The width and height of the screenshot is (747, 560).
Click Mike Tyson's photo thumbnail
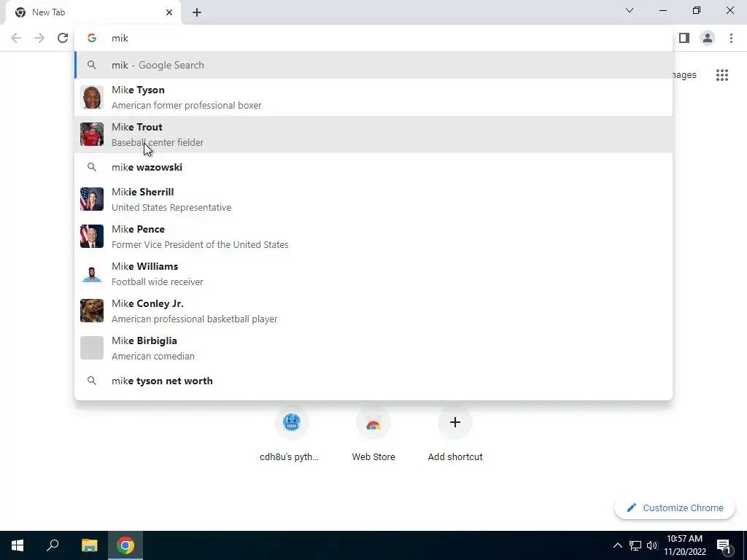91,97
